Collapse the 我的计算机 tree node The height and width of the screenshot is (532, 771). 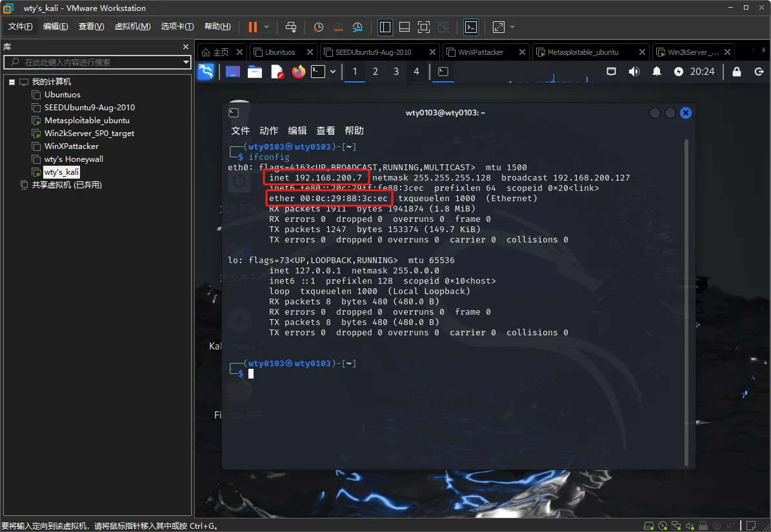coord(12,82)
